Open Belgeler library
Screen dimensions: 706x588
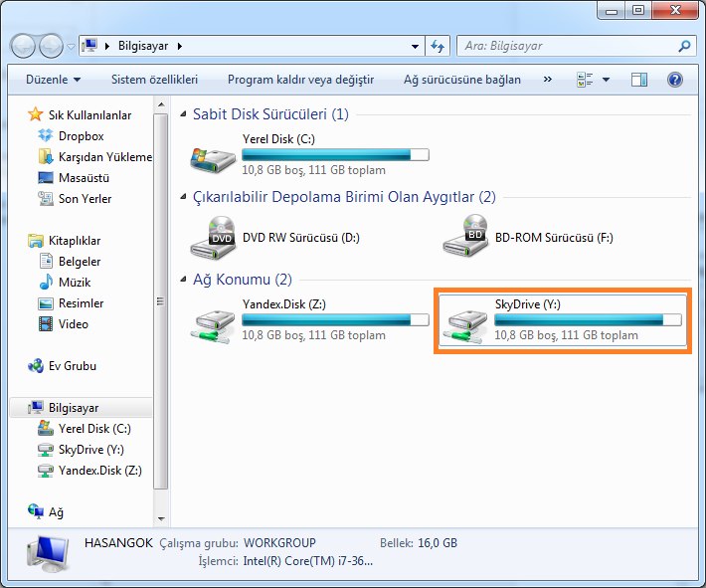tap(70, 262)
